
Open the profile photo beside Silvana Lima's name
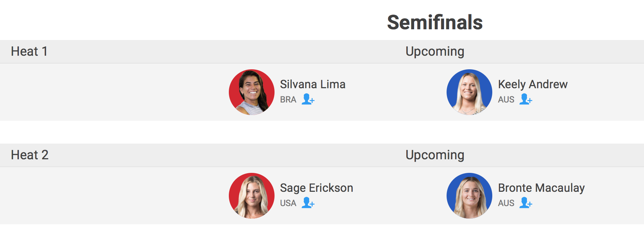[x=252, y=92]
